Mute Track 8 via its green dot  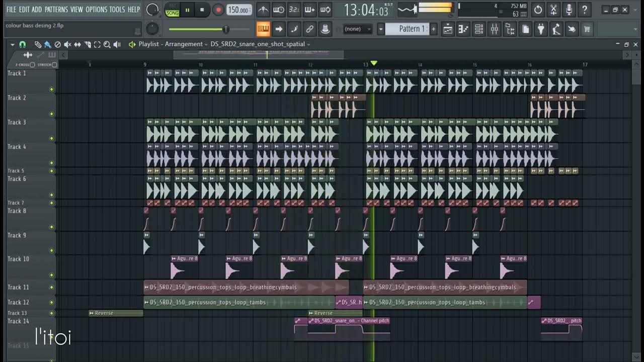point(51,227)
